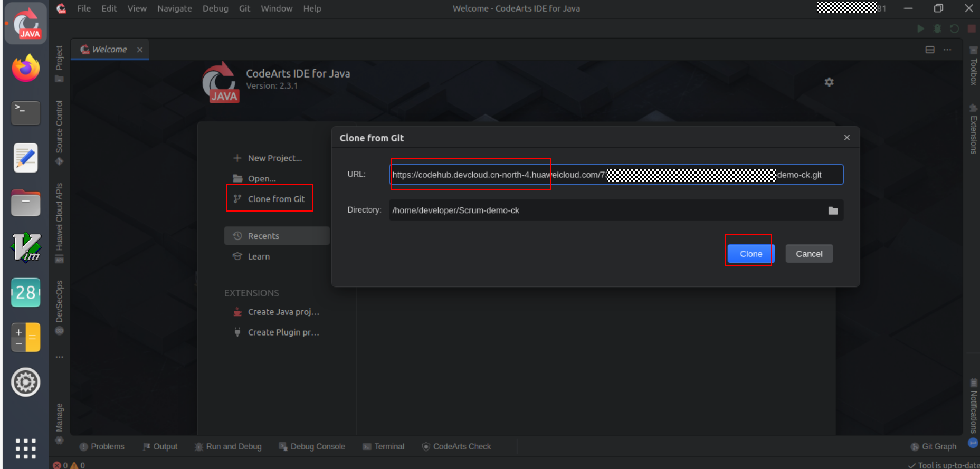Screen dimensions: 980x469
Task: Launch the Terminal dock icon
Action: [26, 113]
